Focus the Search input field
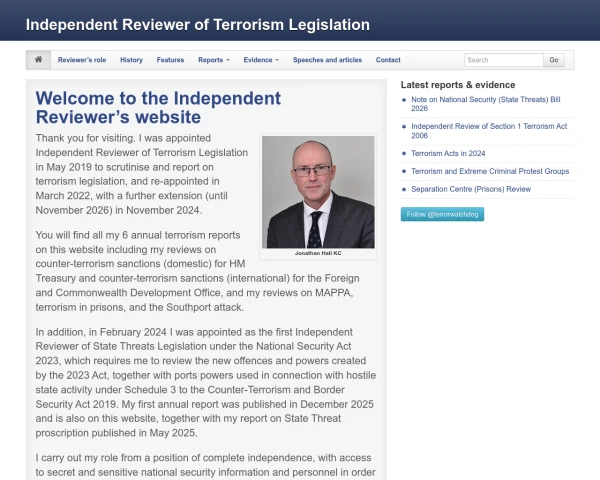 504,60
